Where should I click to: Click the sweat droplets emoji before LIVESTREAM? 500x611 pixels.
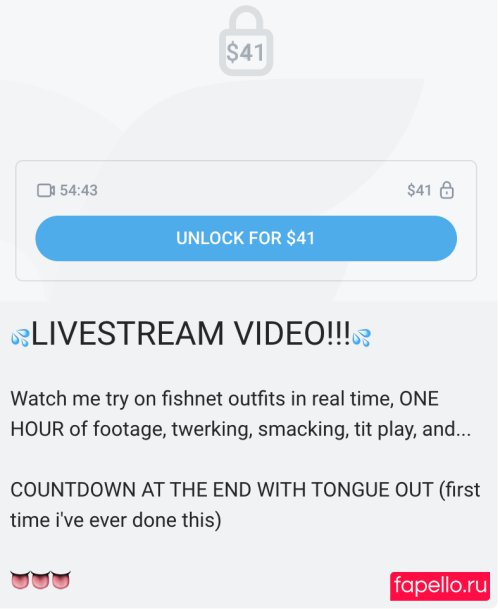(x=20, y=338)
